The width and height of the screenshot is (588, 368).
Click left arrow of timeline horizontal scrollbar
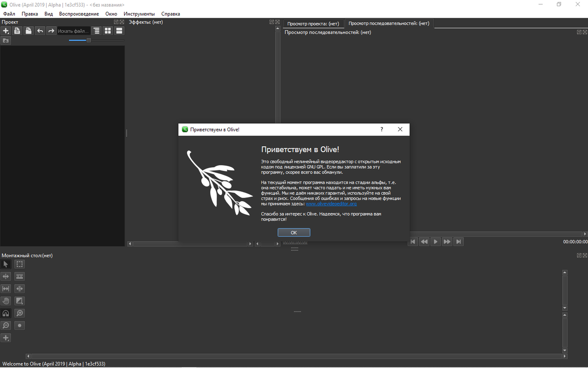pos(28,356)
